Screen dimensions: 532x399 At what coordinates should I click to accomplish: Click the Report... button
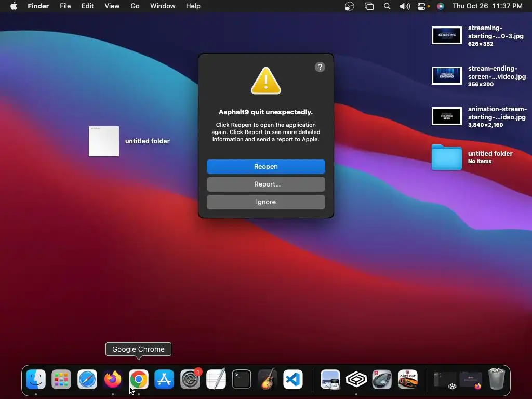(x=266, y=184)
